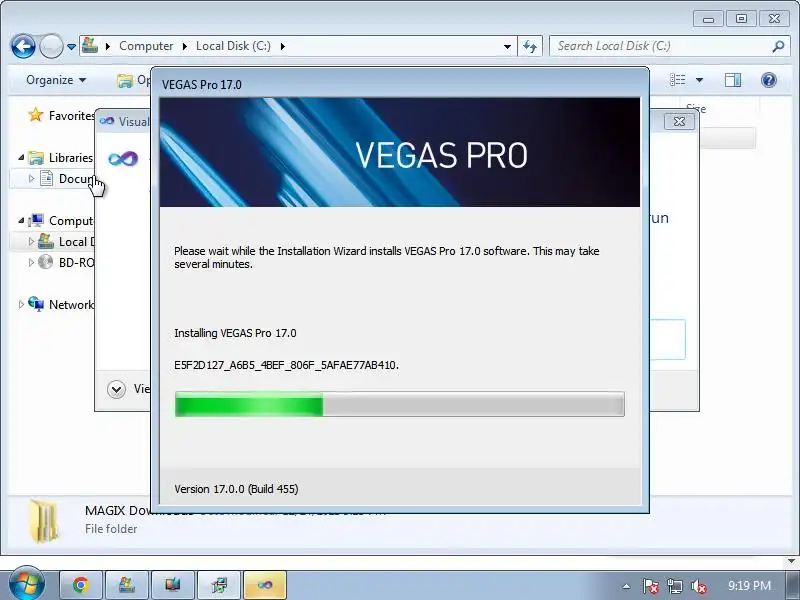Open the Organize menu
This screenshot has height=600, width=800.
(x=56, y=80)
